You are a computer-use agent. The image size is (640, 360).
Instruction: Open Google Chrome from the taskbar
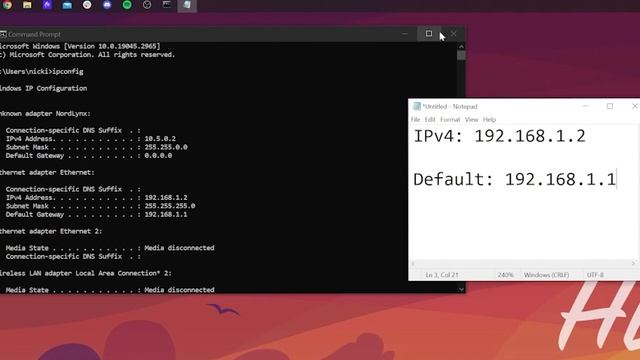click(7, 5)
